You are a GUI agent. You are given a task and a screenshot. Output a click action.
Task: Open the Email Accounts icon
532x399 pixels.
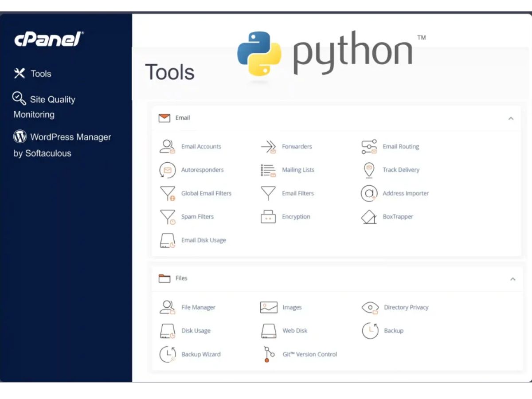168,147
